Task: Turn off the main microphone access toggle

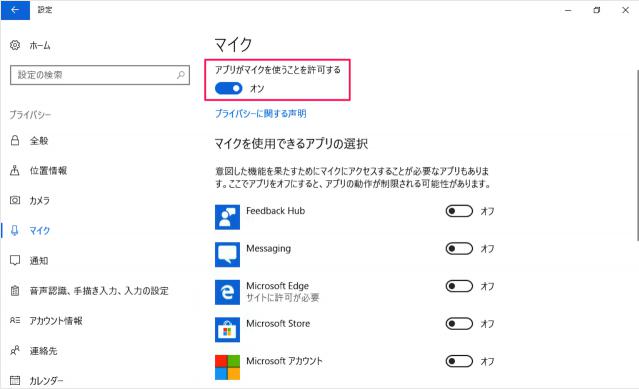Action: [229, 88]
